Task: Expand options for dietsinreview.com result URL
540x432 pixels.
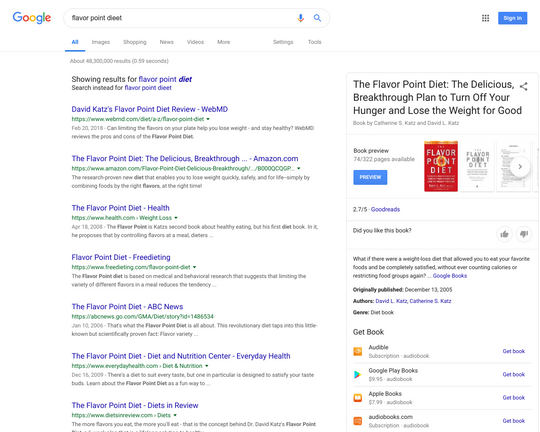Action: [175, 415]
